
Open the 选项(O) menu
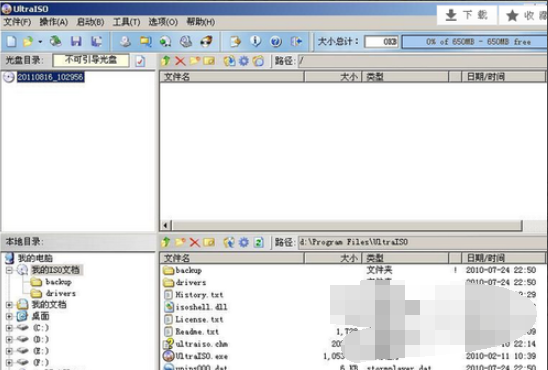click(x=163, y=22)
